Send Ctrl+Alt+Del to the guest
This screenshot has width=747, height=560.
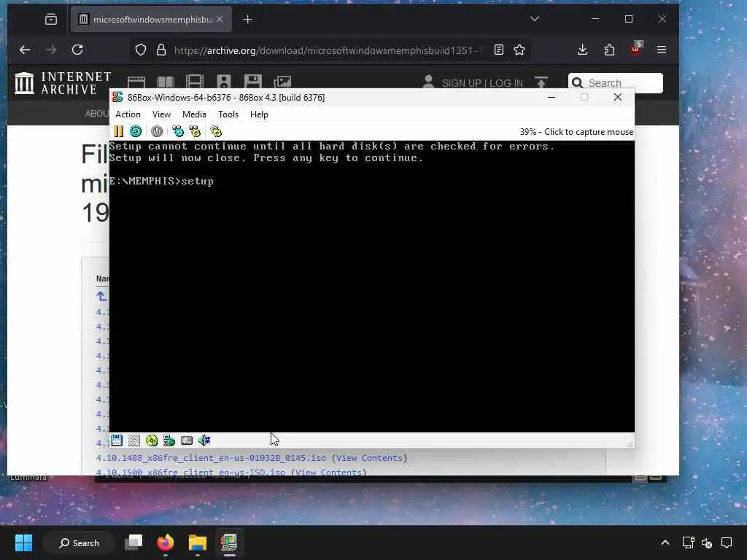point(178,131)
